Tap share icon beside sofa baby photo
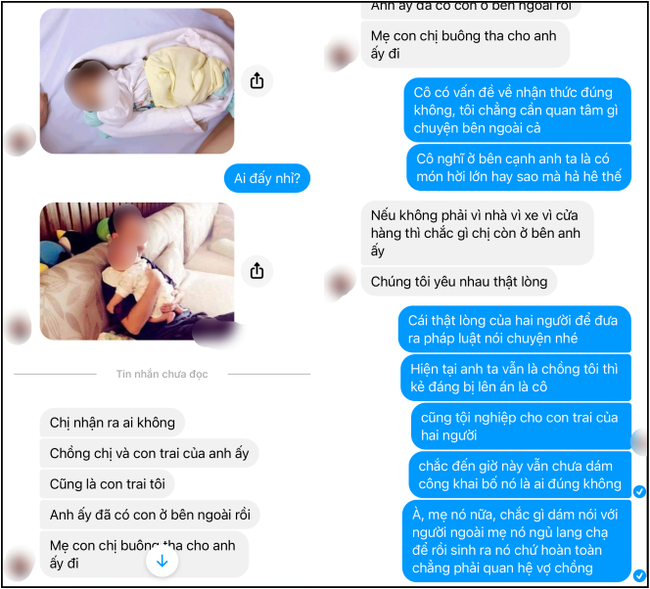Viewport: 650px width, 589px height. pos(257,271)
